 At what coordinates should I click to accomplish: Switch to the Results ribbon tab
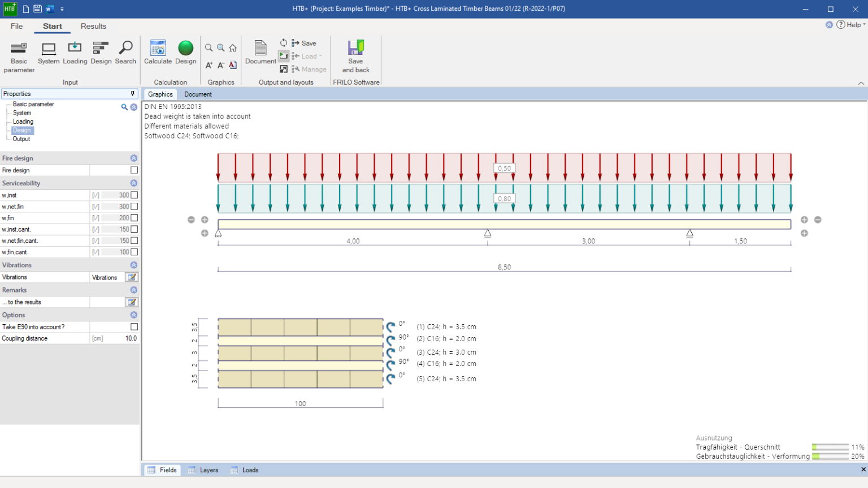[x=93, y=26]
